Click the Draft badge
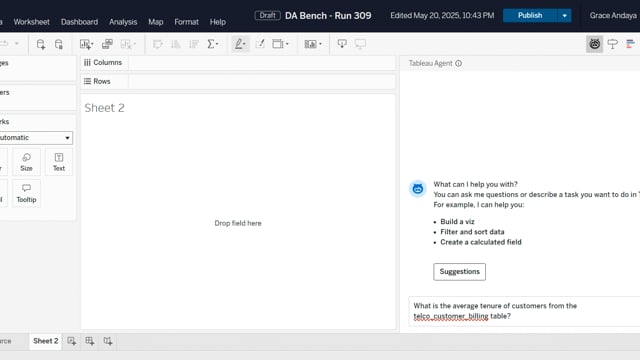This screenshot has height=360, width=640. pos(267,16)
